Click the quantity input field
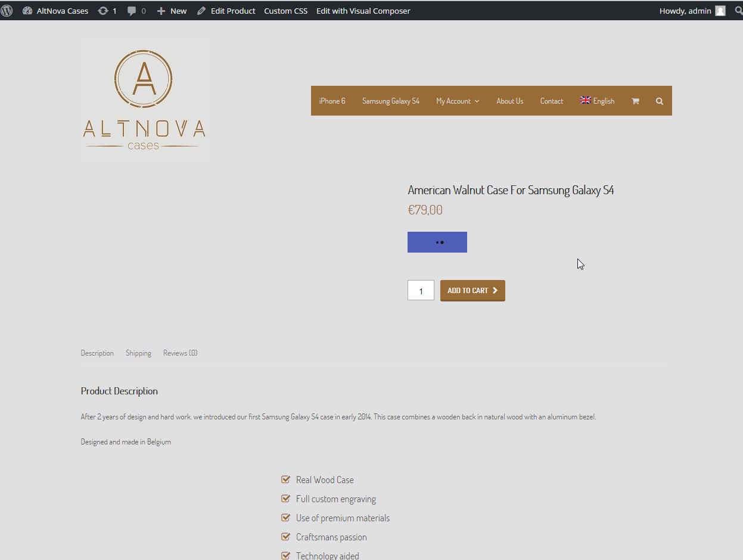Screen dimensions: 743x560 click(421, 291)
